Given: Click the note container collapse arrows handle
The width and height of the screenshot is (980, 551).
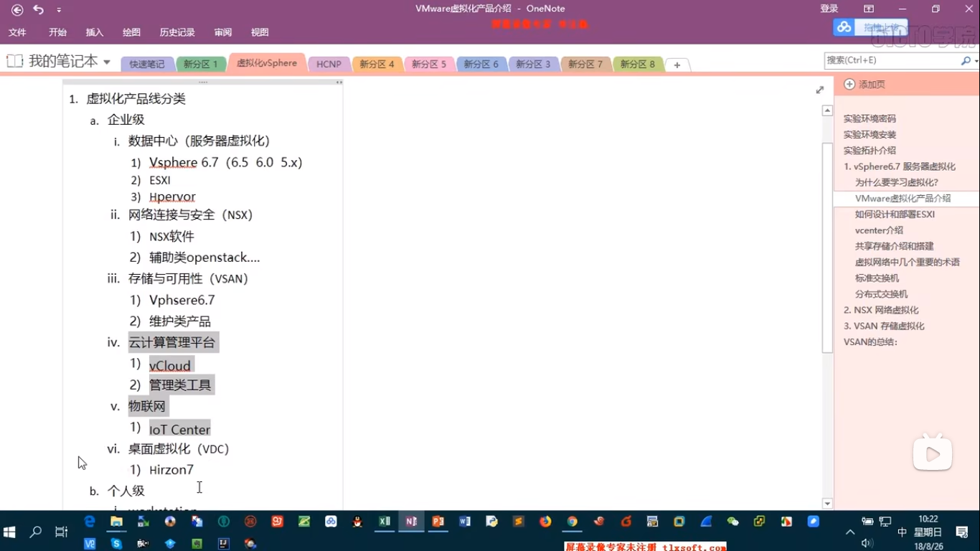Looking at the screenshot, I should point(339,83).
